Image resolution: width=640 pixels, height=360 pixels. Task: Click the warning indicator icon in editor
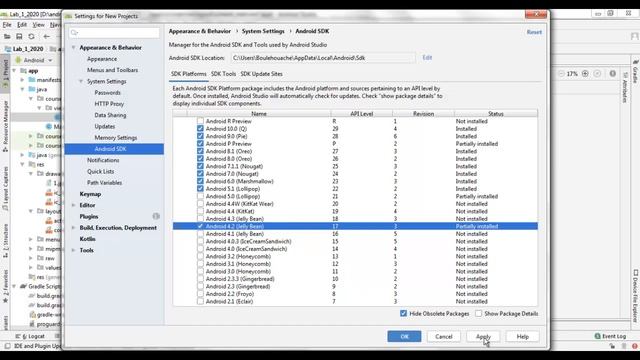[x=613, y=73]
